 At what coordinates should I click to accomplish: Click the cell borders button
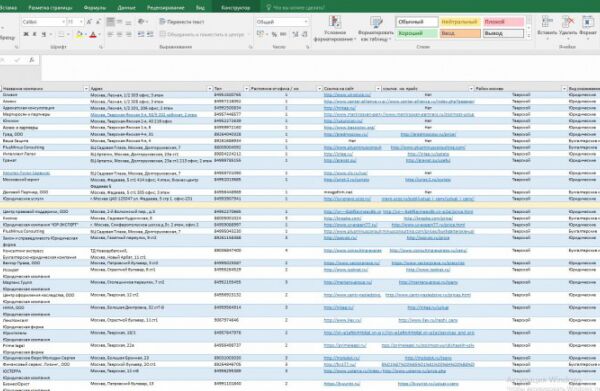(61, 34)
